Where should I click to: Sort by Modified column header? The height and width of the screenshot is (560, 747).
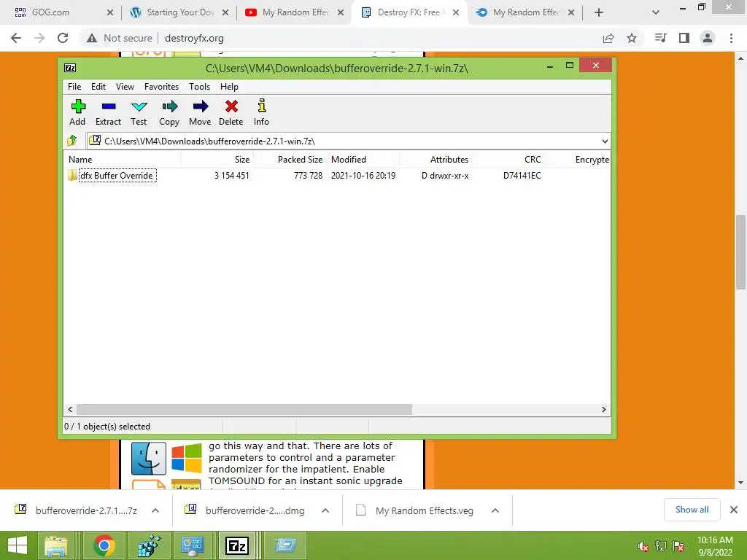click(363, 160)
